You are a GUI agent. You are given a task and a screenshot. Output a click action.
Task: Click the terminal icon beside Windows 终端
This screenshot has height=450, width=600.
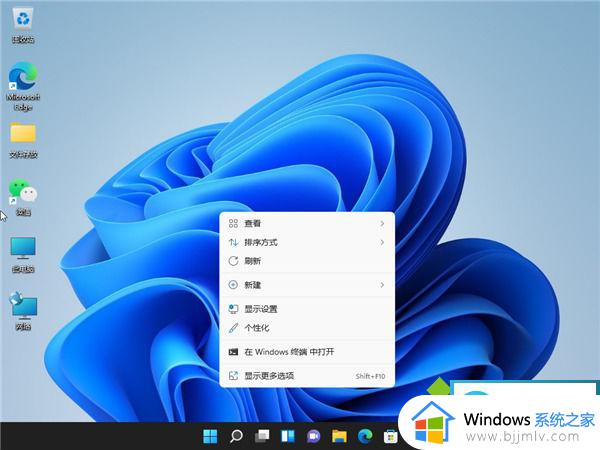(233, 352)
